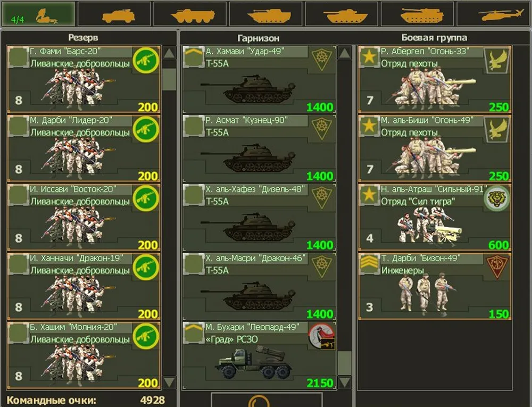532x407 pixels.
Task: Open the wheeled APC category tab
Action: click(x=190, y=14)
